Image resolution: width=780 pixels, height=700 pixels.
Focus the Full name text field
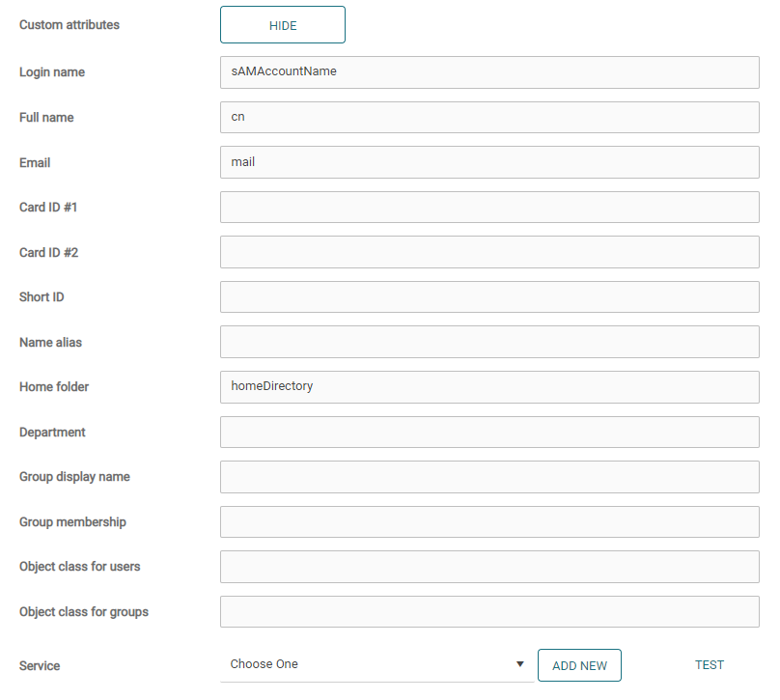coord(489,117)
